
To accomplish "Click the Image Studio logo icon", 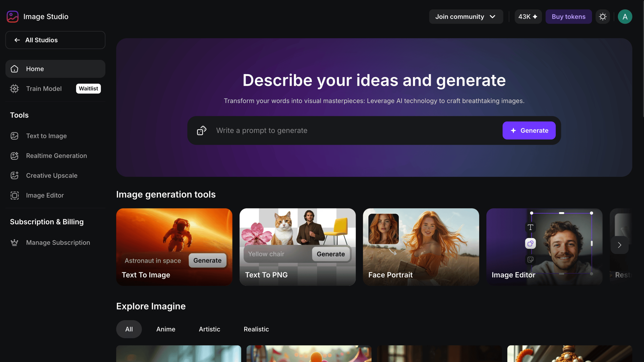I will (13, 17).
